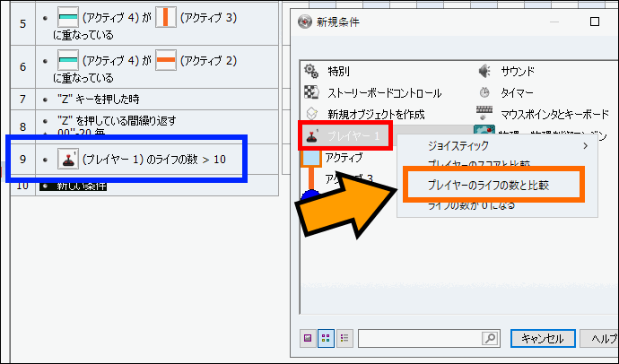Choose プレイヤーのスコアと比較 menu entry
Screen dimensions: 619x364
click(x=479, y=163)
